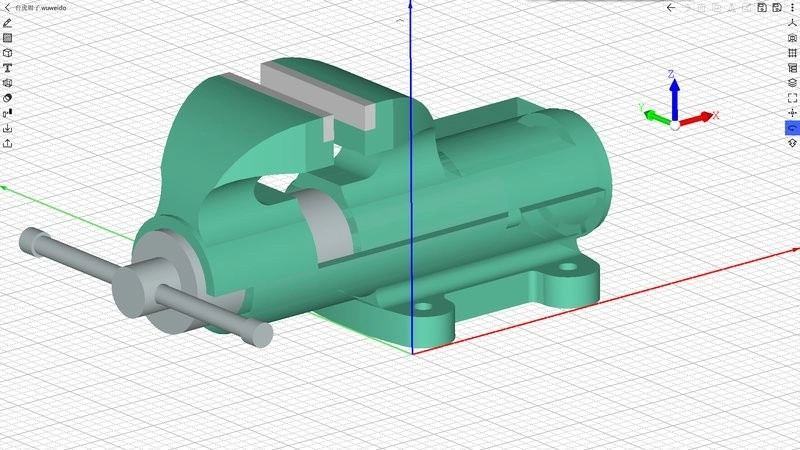
Task: Select the pencil sketch tool
Action: click(x=8, y=22)
